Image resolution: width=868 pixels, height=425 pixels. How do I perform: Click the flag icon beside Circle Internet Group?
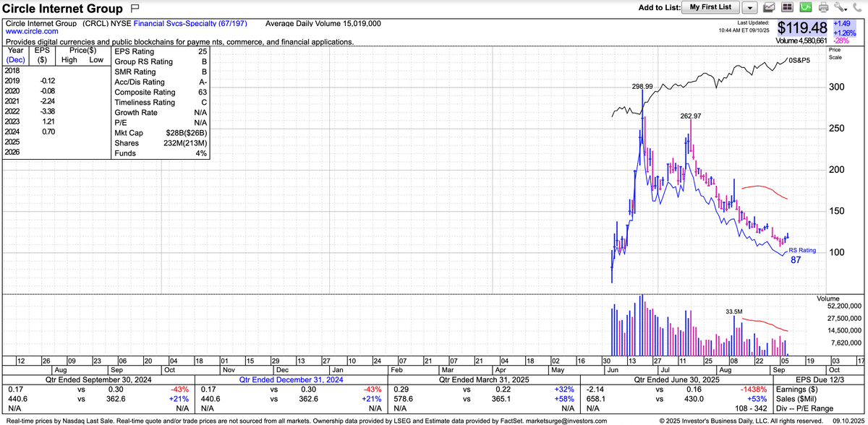[x=134, y=9]
